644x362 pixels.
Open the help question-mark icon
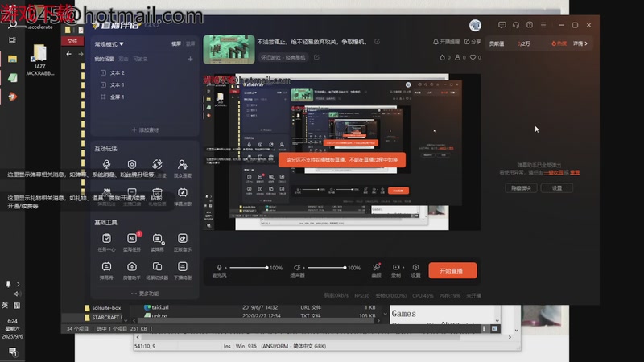click(530, 25)
